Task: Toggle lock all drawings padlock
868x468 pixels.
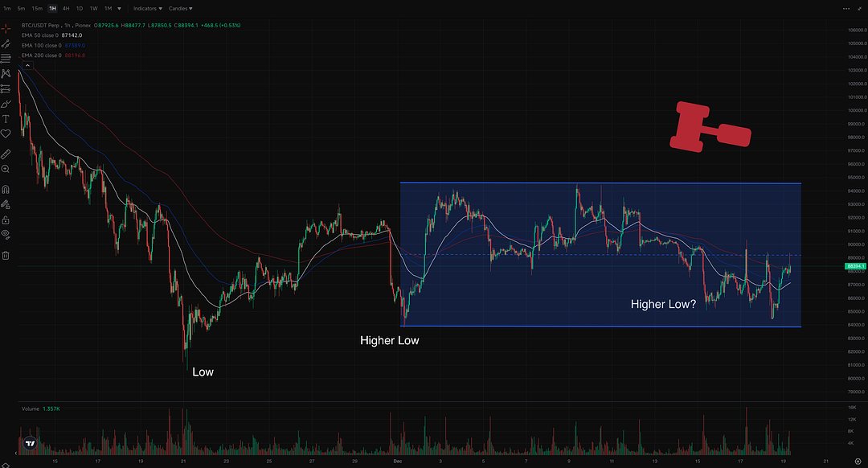Action: (x=6, y=220)
